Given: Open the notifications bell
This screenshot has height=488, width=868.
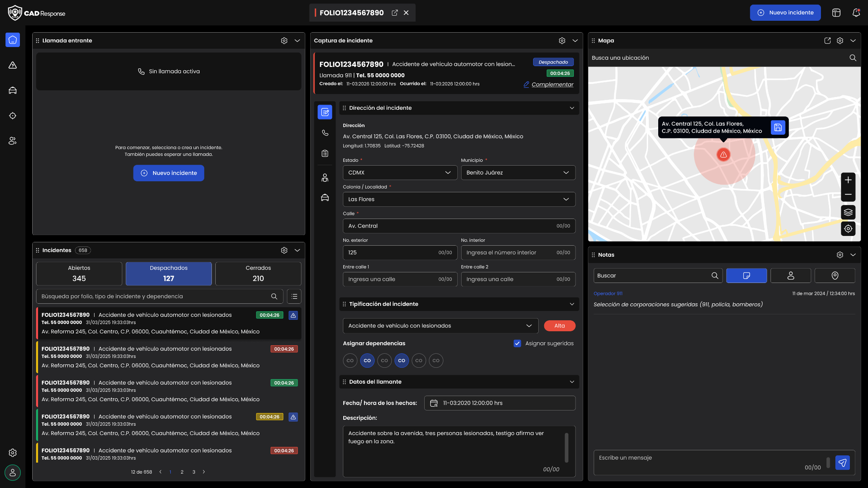Looking at the screenshot, I should (x=856, y=13).
